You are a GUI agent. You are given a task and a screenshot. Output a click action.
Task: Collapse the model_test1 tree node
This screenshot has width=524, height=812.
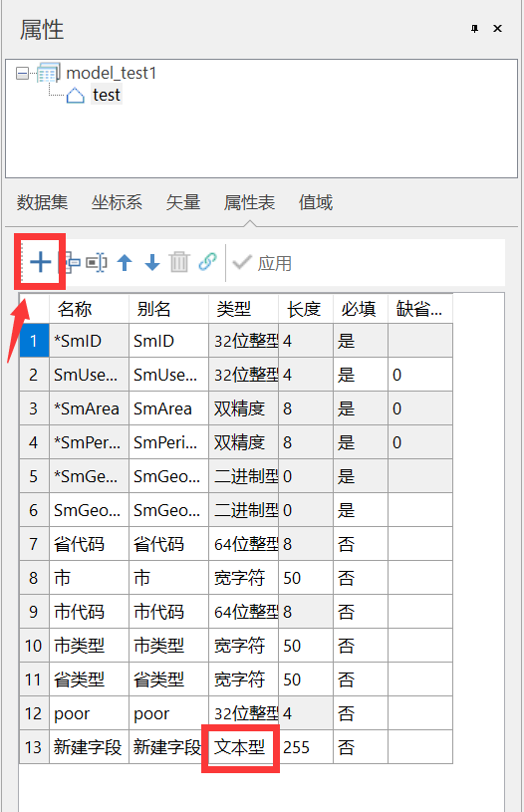coord(22,74)
